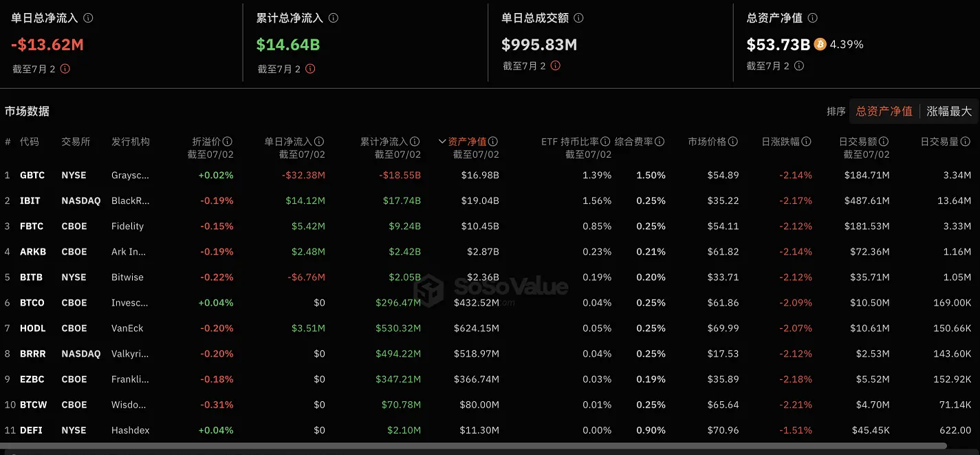Click the red alert icon under 单日总净流入
Image resolution: width=980 pixels, height=455 pixels.
[x=66, y=69]
